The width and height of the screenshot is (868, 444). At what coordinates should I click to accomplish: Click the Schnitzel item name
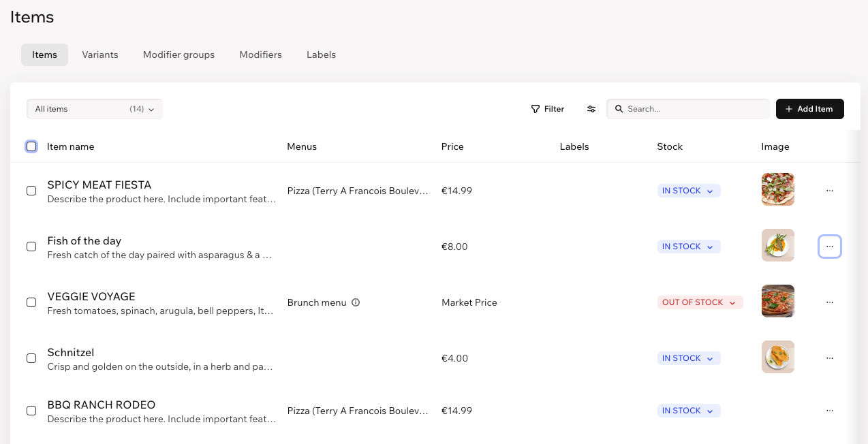pyautogui.click(x=71, y=353)
